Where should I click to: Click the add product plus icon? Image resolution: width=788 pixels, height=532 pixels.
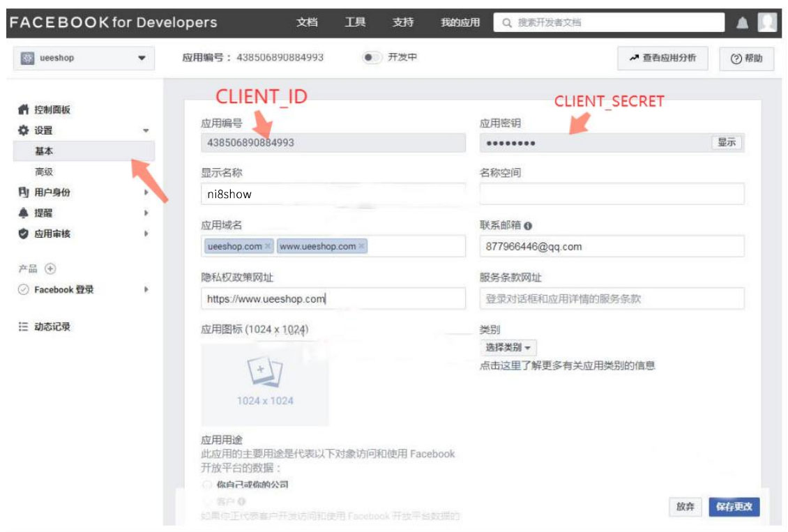pyautogui.click(x=50, y=268)
